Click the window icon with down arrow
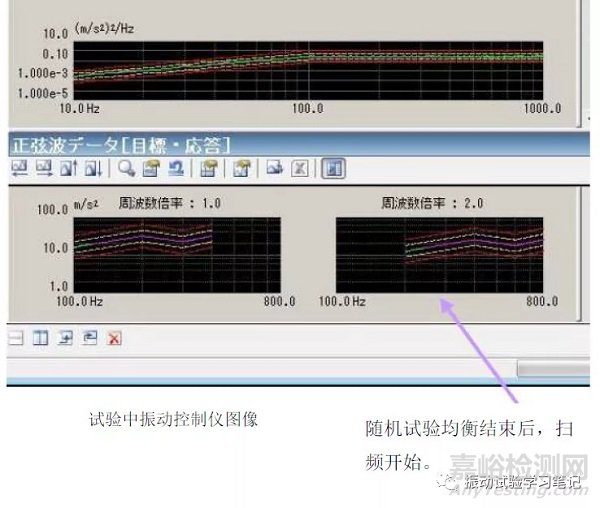Screen dimensions: 600x508 (x=66, y=338)
